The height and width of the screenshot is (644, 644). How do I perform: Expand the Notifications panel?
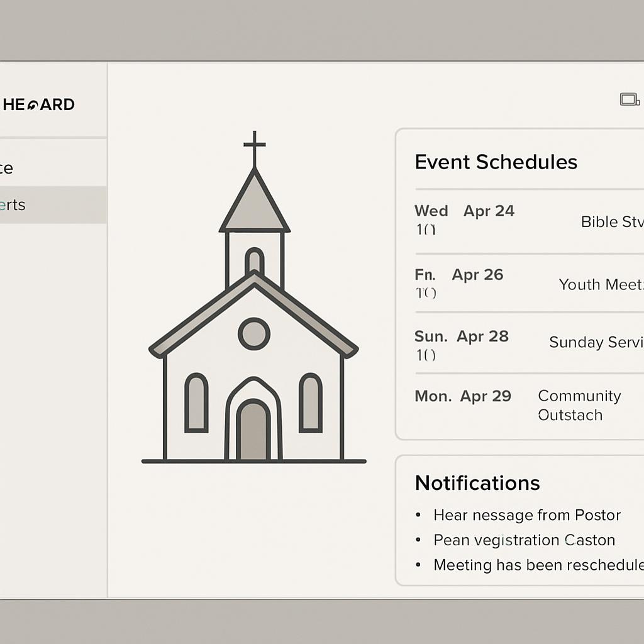pos(477,483)
